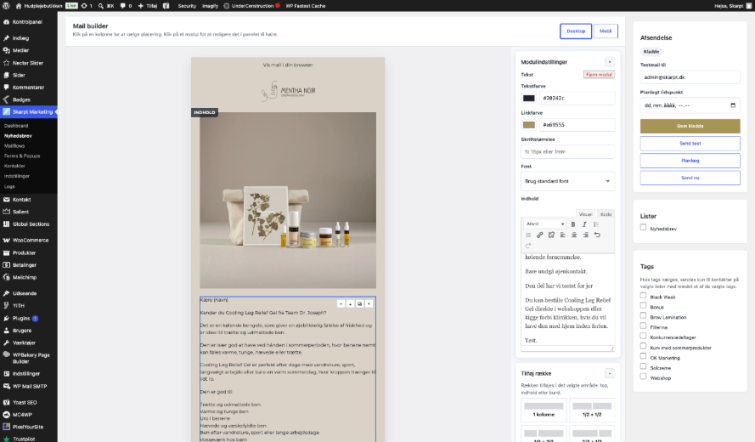Open the Linkfarve color swatch

click(x=529, y=125)
